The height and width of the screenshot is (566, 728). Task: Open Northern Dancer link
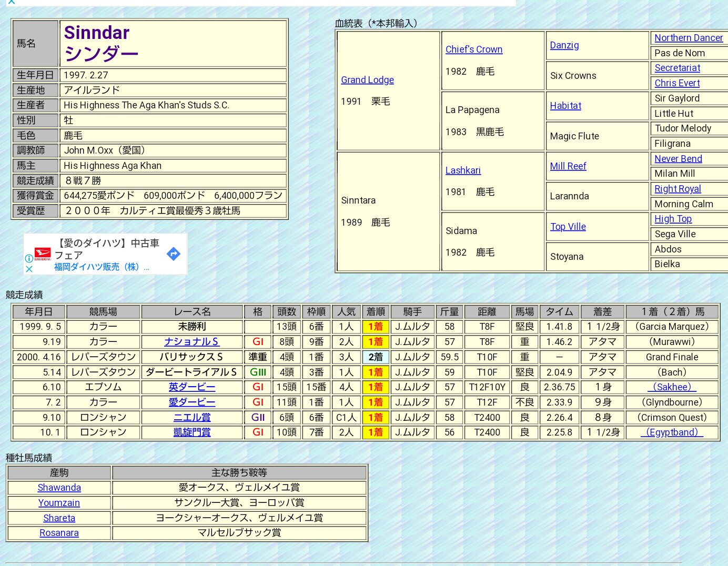point(688,38)
